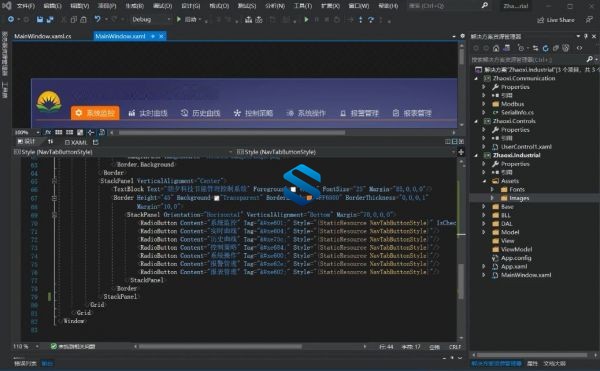Select the orange 系统监控 radio tab in designer
This screenshot has width=600, height=371.
95,113
